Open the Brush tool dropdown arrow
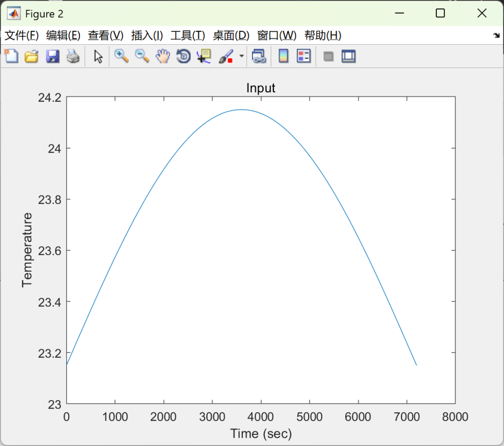 (x=241, y=56)
